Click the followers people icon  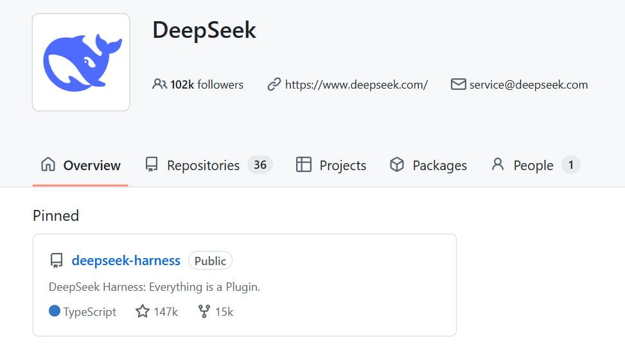click(159, 85)
